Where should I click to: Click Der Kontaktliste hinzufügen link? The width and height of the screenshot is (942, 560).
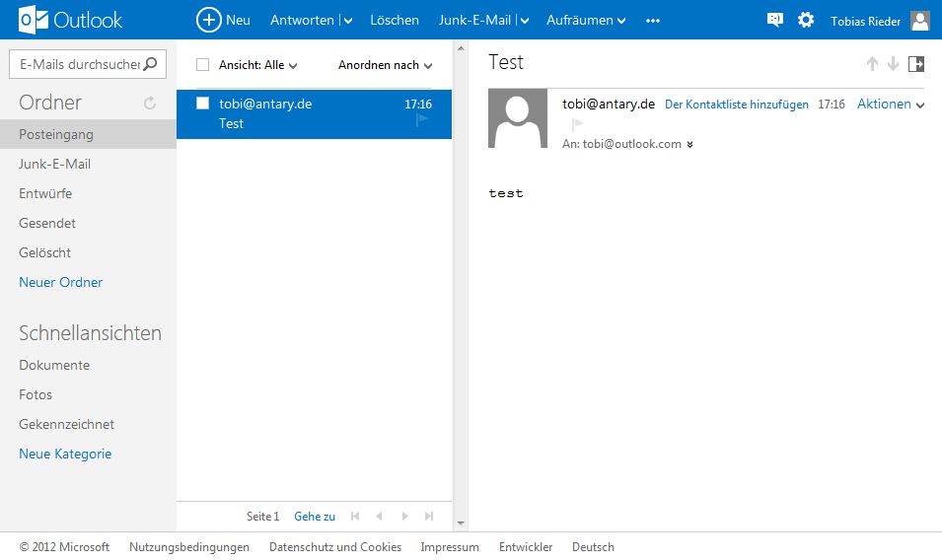coord(737,105)
